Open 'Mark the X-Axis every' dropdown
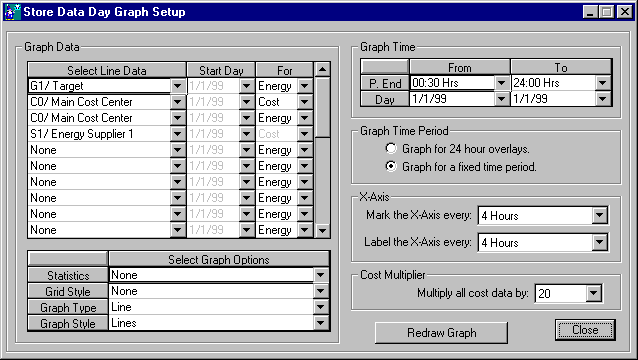The height and width of the screenshot is (360, 638). (x=600, y=215)
